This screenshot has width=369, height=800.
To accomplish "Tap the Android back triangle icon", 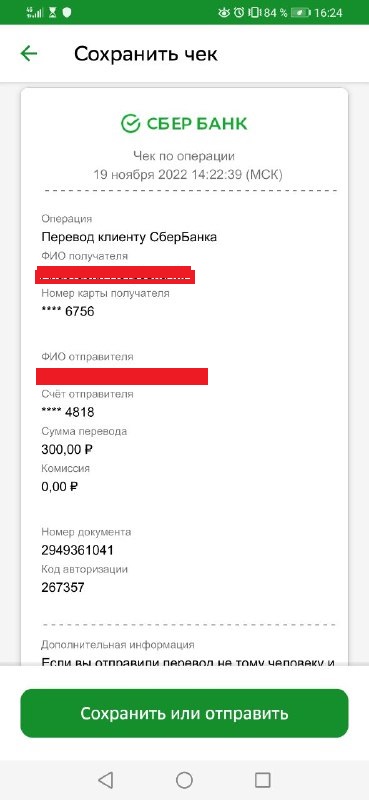I will coord(105,780).
